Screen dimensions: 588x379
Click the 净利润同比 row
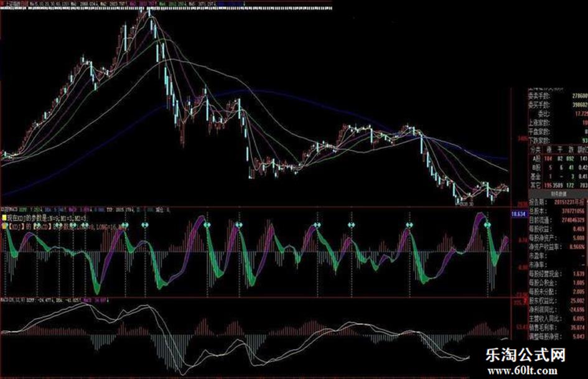click(x=558, y=309)
